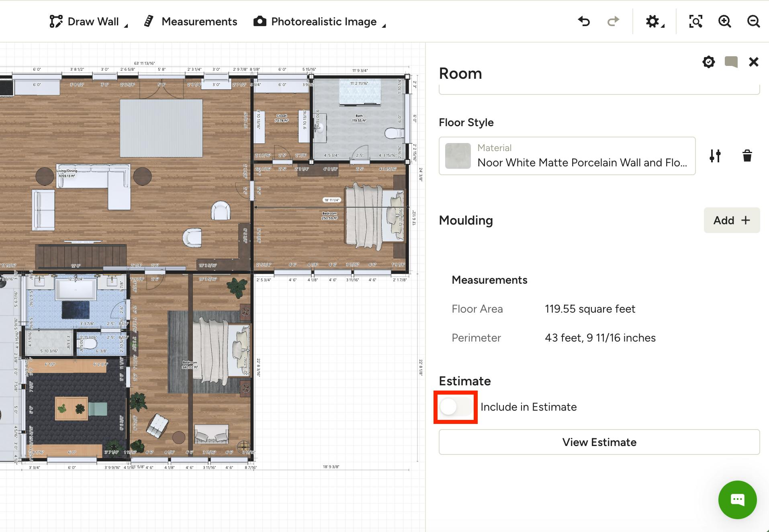Click the Bedroom 340.02 ft² label
769x532 pixels.
coord(190,365)
